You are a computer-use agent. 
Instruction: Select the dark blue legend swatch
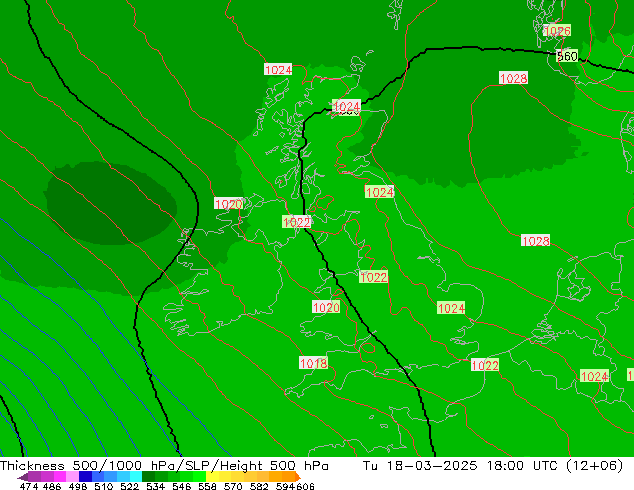85,476
